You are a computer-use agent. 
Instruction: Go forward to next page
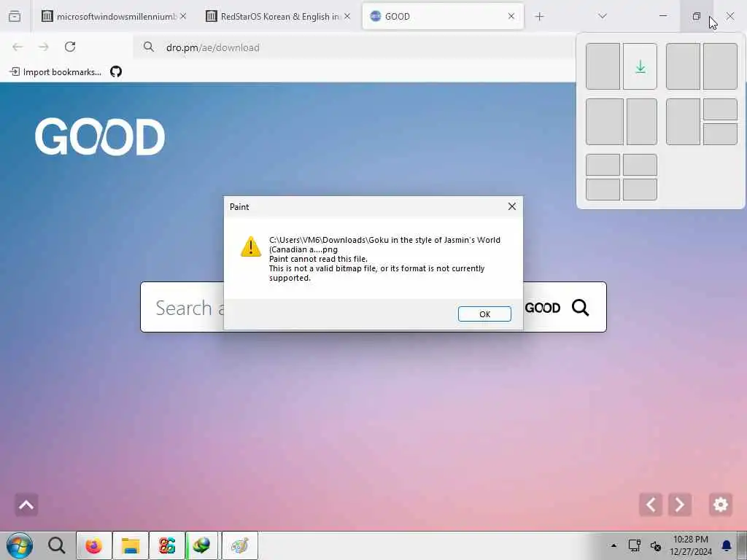click(44, 47)
